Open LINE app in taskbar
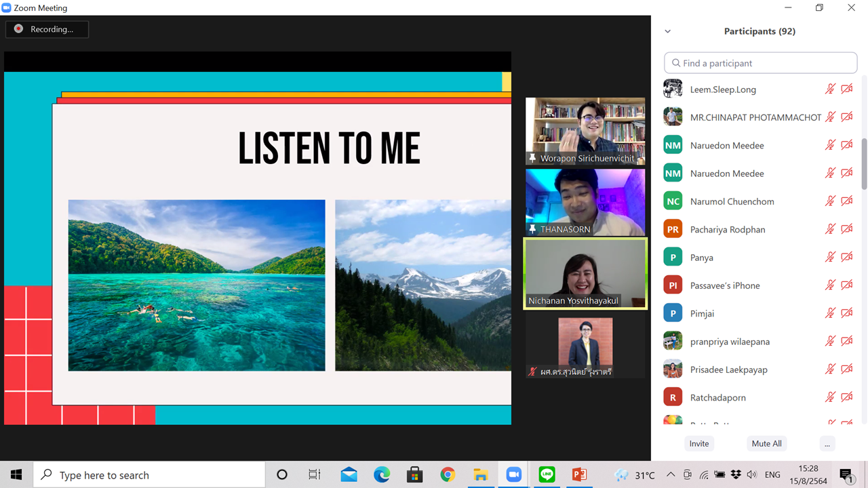This screenshot has width=868, height=488. tap(547, 475)
